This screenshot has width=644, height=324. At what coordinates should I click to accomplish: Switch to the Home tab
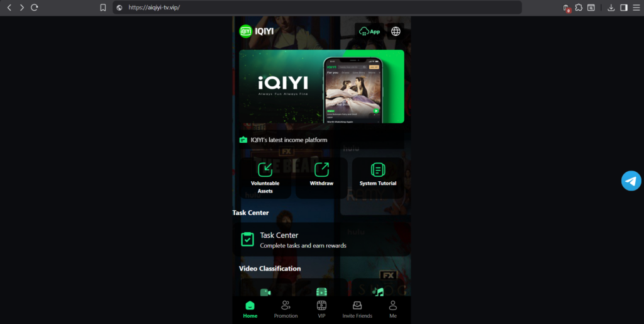[x=250, y=310]
